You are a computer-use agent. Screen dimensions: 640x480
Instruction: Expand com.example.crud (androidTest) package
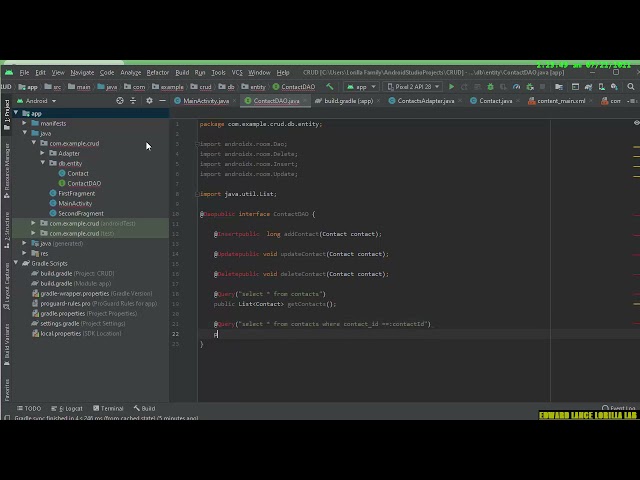[33, 223]
